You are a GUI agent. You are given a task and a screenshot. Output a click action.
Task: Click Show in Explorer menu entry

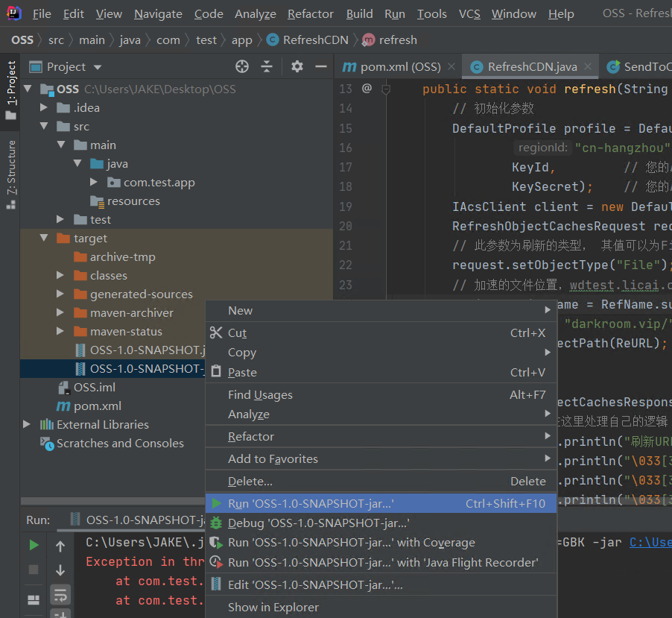pos(273,607)
